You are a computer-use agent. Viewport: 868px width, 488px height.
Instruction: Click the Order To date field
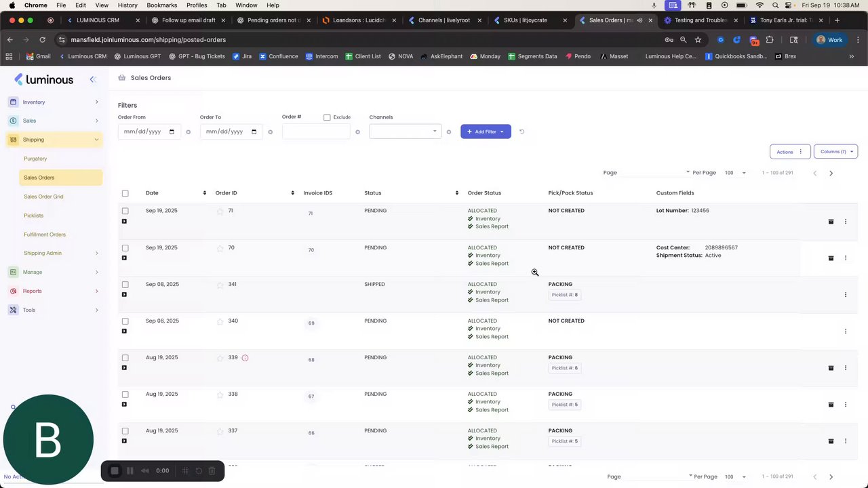pyautogui.click(x=231, y=131)
